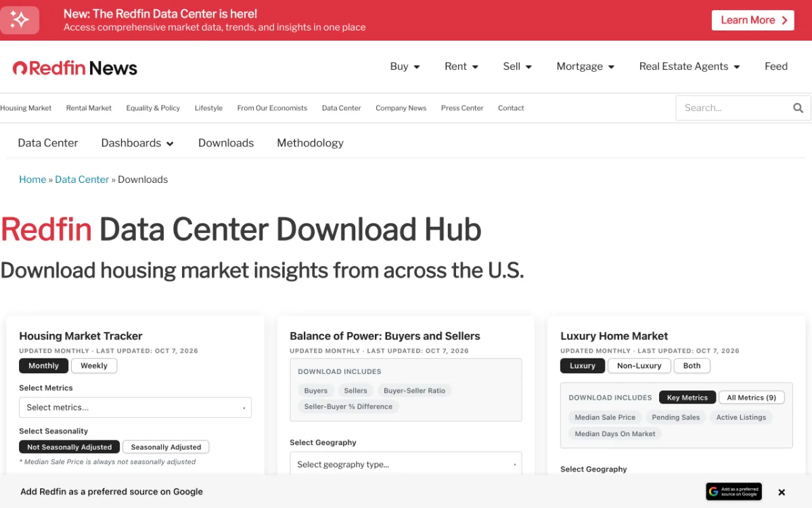Click the Median Sale Price tag

605,417
